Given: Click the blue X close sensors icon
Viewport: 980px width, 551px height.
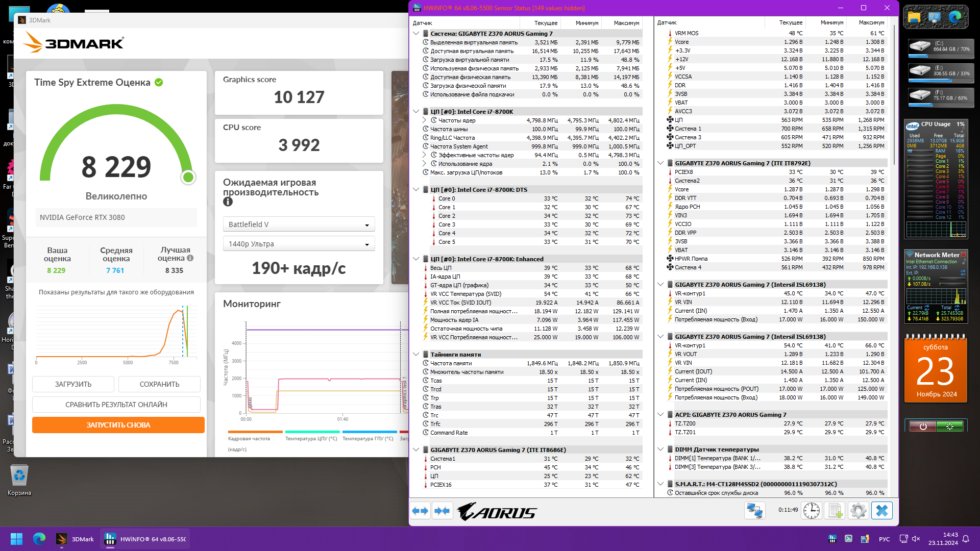Looking at the screenshot, I should coord(882,511).
